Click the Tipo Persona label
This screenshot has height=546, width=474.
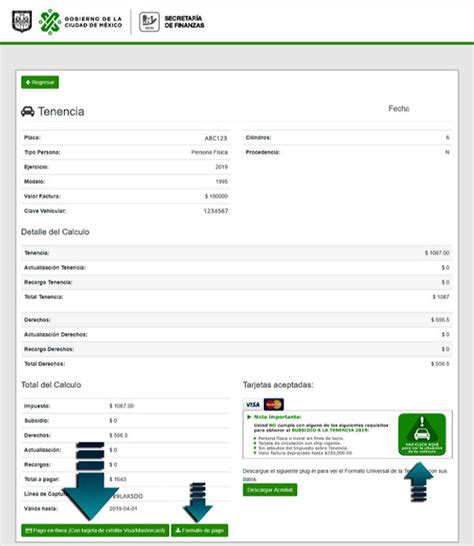click(42, 152)
